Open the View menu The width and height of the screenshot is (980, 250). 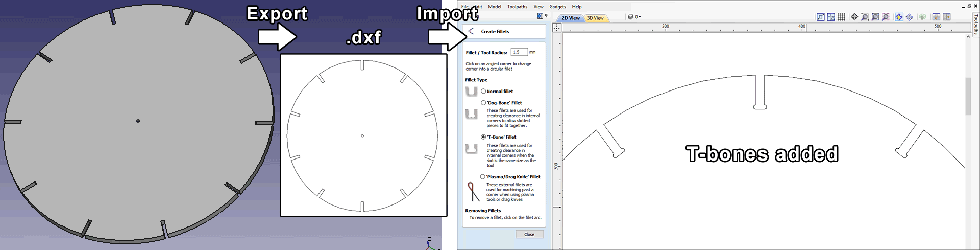pos(538,7)
